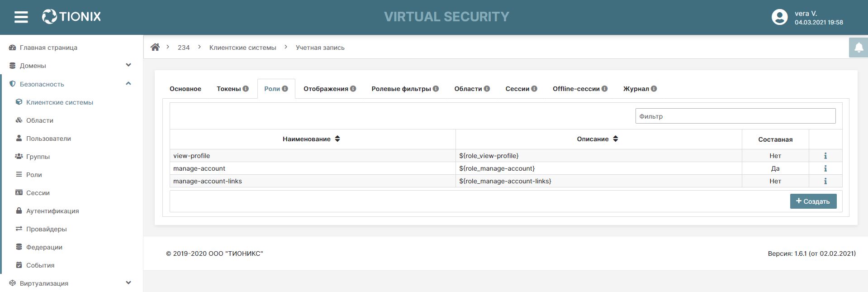Click the Создать button
This screenshot has width=868, height=292.
(813, 201)
